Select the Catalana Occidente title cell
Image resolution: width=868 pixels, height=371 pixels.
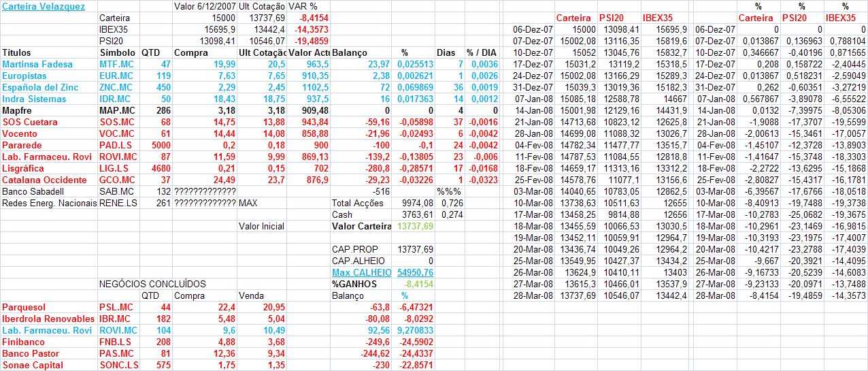pos(44,180)
